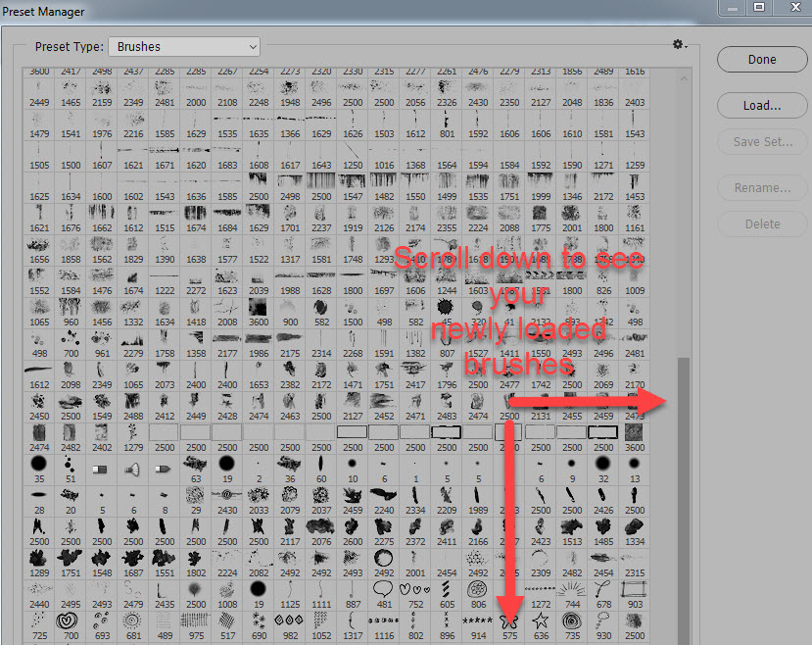Image resolution: width=812 pixels, height=645 pixels.
Task: Select the round flower doodle brush 806
Action: click(478, 595)
